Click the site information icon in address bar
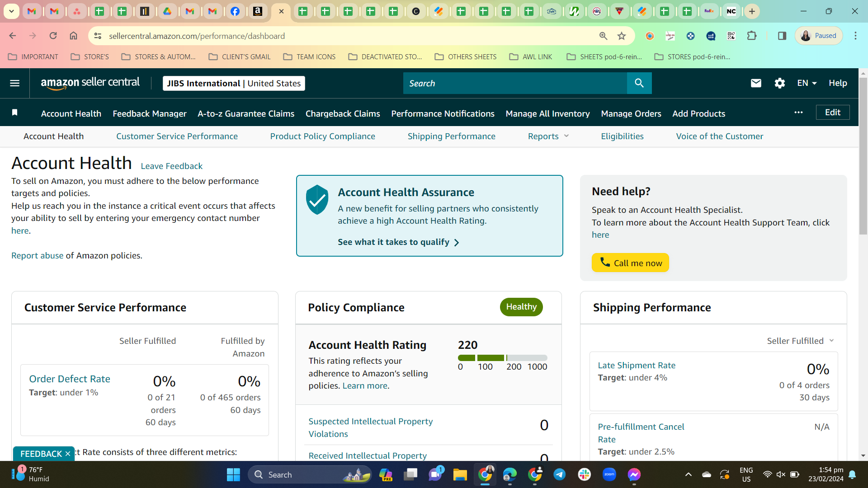The width and height of the screenshot is (868, 488). tap(98, 36)
